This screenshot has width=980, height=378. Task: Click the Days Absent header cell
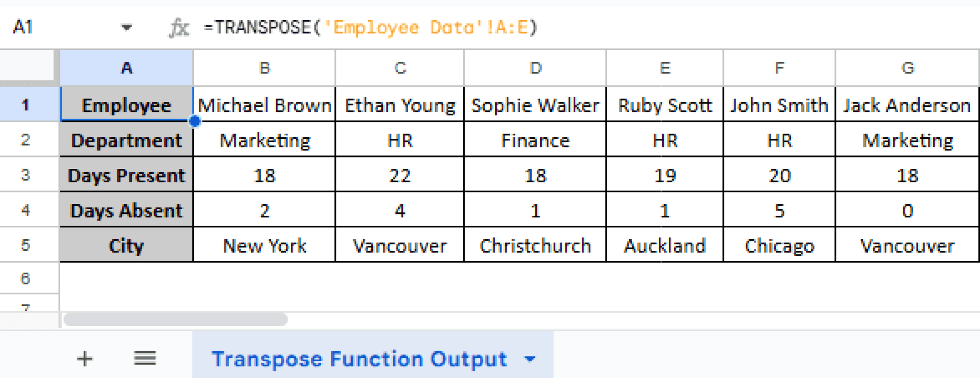coord(126,210)
